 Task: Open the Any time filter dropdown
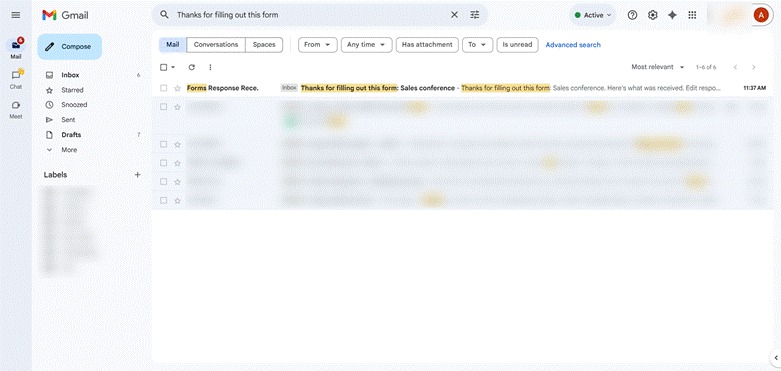367,45
